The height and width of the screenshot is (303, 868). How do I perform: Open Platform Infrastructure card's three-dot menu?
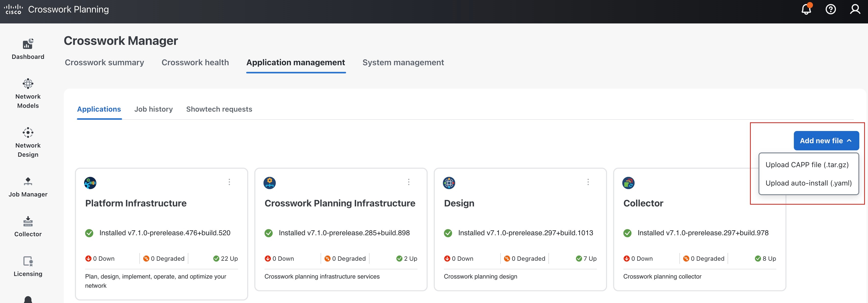pos(229,182)
